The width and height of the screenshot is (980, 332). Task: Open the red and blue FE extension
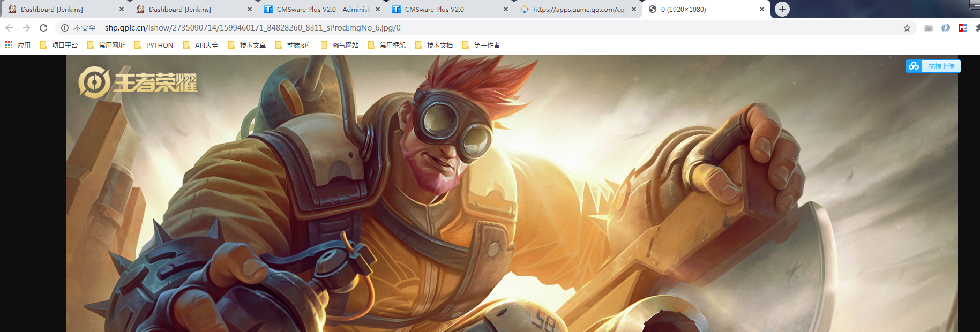point(963,28)
